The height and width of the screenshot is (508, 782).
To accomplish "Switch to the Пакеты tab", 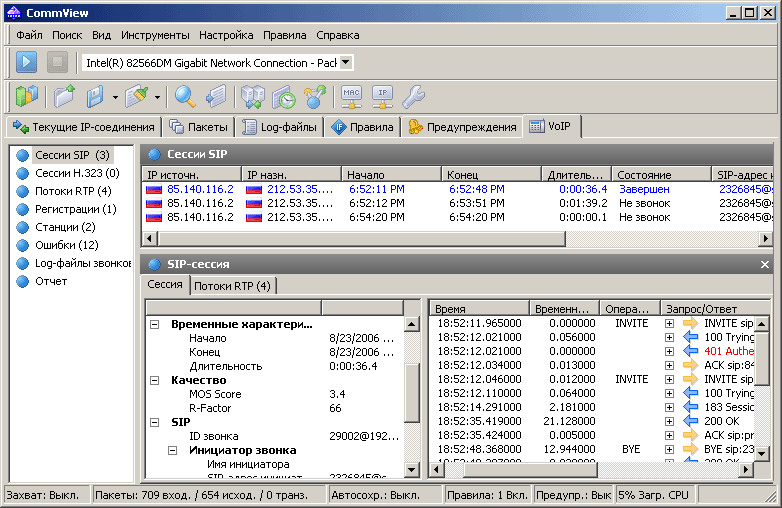I will click(x=198, y=127).
